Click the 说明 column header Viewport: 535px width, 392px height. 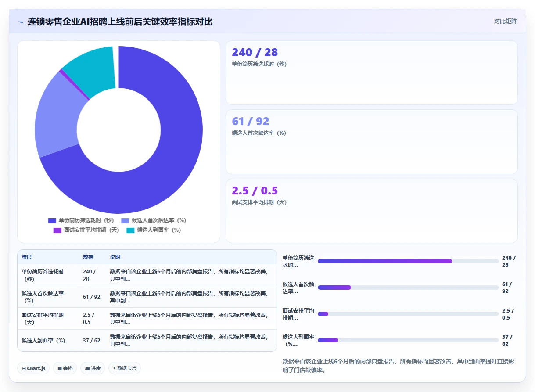[x=115, y=257]
